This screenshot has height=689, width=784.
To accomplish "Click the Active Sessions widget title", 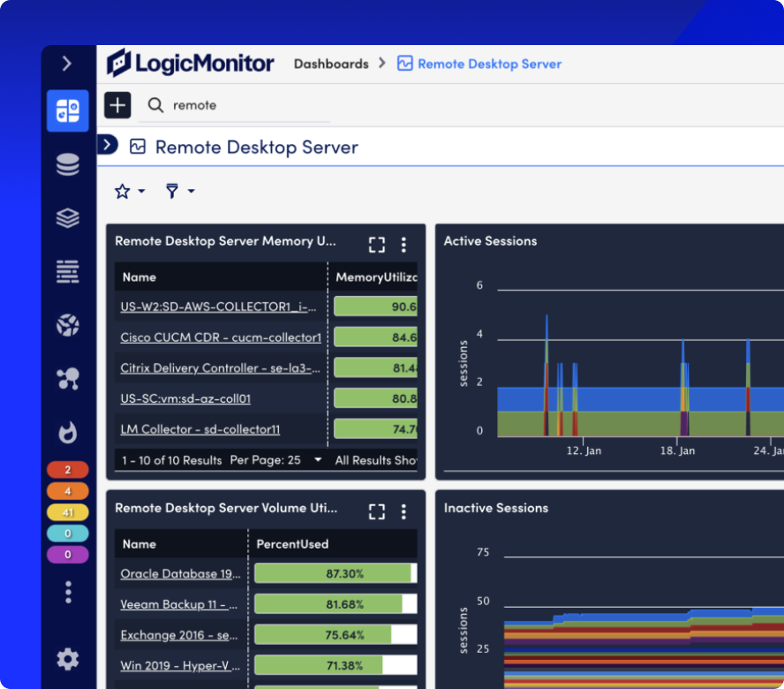I will 490,241.
